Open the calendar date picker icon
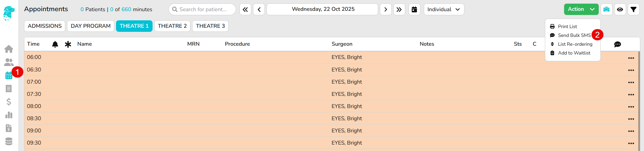Image resolution: width=644 pixels, height=151 pixels. click(414, 9)
